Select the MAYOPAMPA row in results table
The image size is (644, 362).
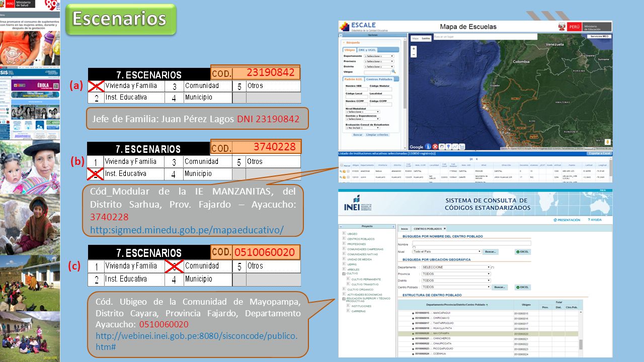coord(488,333)
